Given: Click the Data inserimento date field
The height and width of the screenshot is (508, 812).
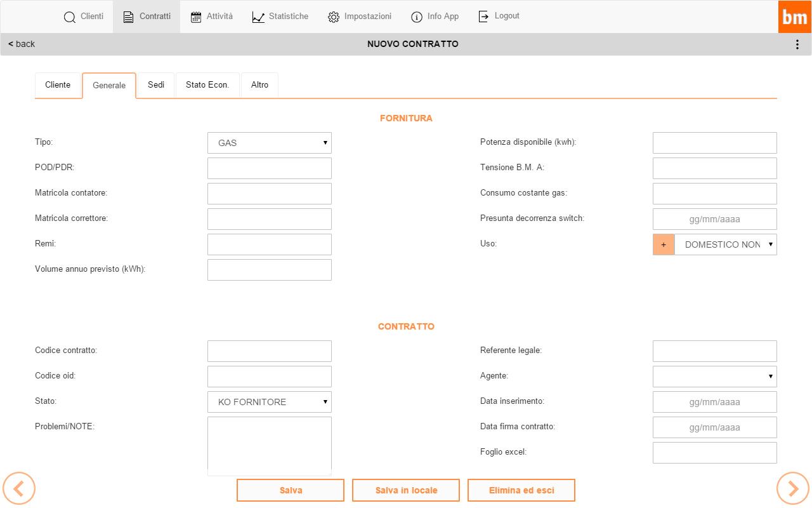Looking at the screenshot, I should 715,402.
